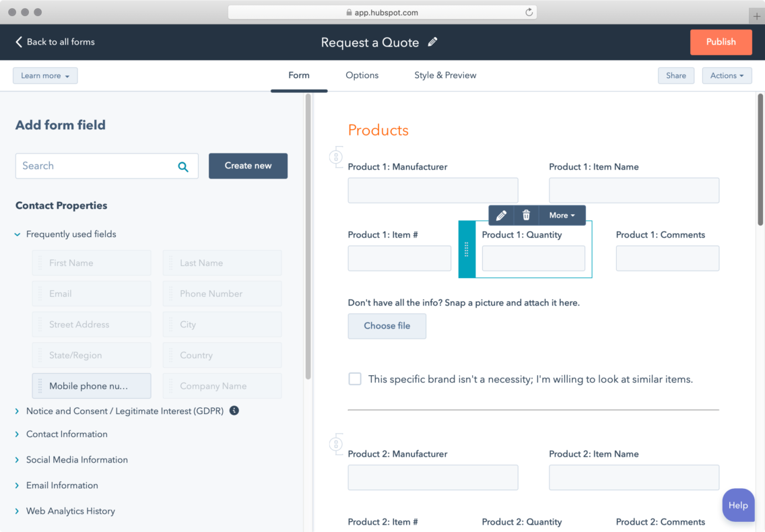Delete the Quantity field using the trash icon
This screenshot has width=765, height=532.
pos(526,215)
